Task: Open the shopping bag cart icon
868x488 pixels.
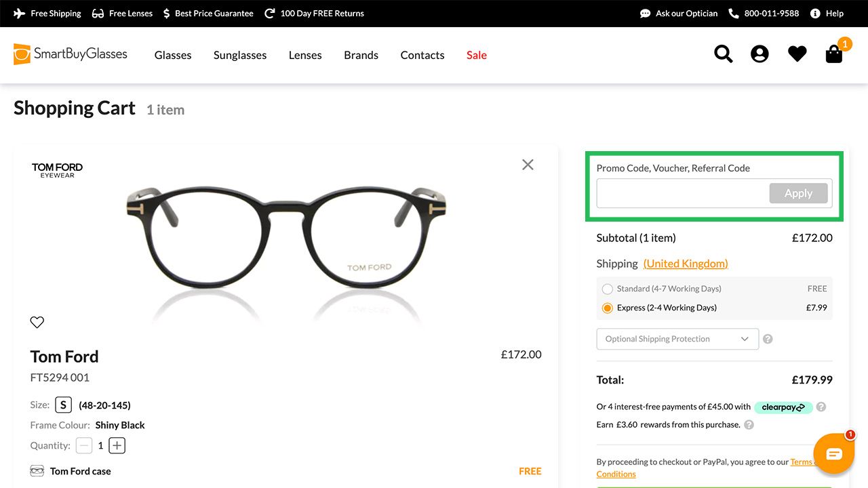Action: (x=834, y=54)
